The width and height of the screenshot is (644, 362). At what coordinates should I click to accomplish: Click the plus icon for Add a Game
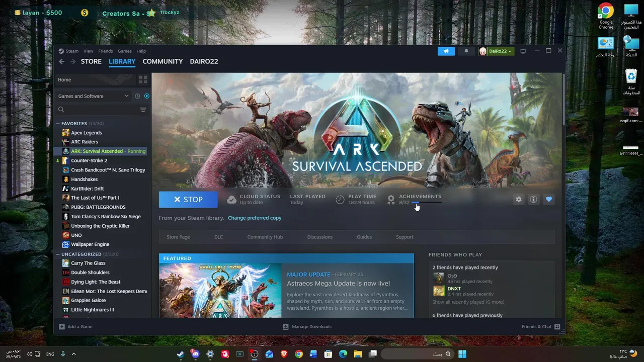pyautogui.click(x=62, y=327)
